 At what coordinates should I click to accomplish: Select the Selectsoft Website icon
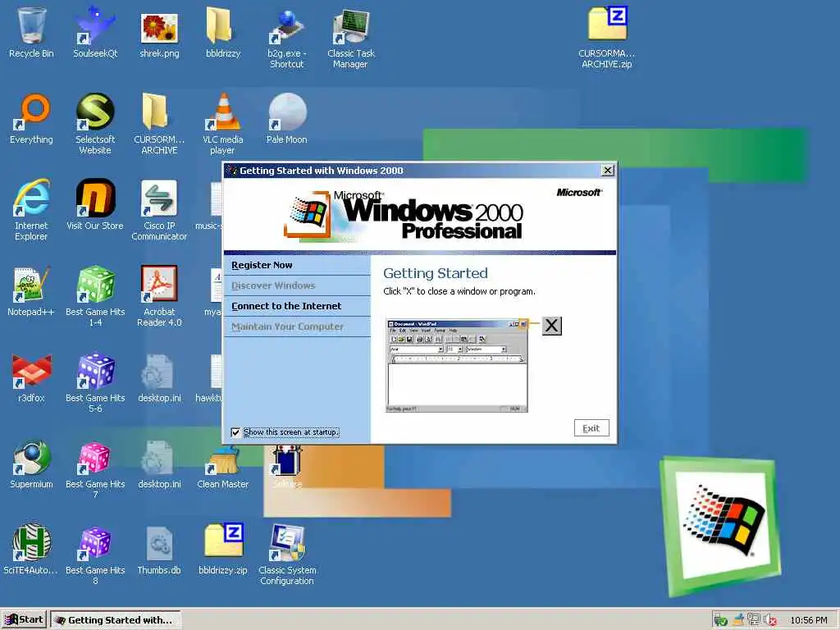95,112
